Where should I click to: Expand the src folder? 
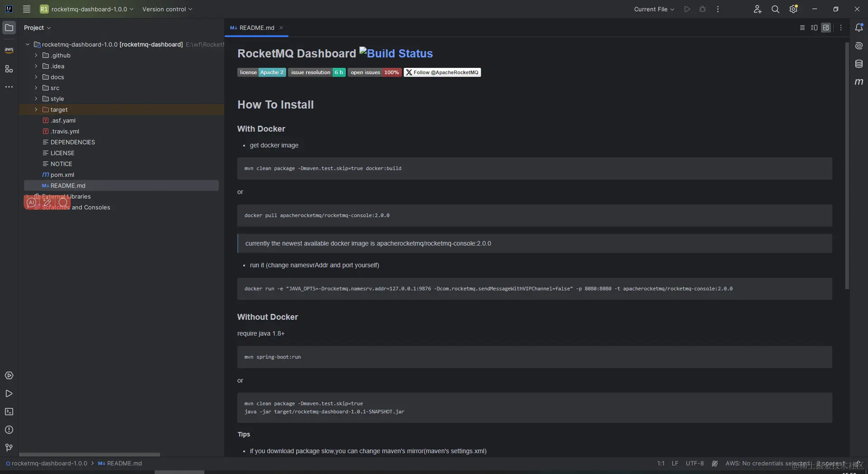point(36,88)
